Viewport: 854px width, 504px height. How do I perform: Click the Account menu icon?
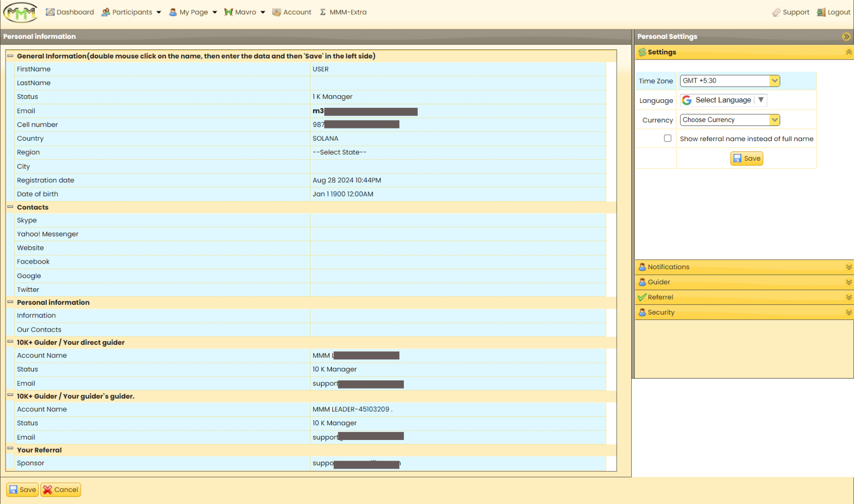click(x=276, y=12)
